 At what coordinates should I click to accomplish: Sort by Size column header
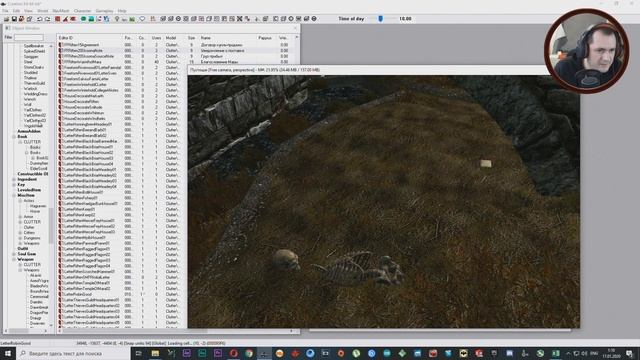click(192, 38)
